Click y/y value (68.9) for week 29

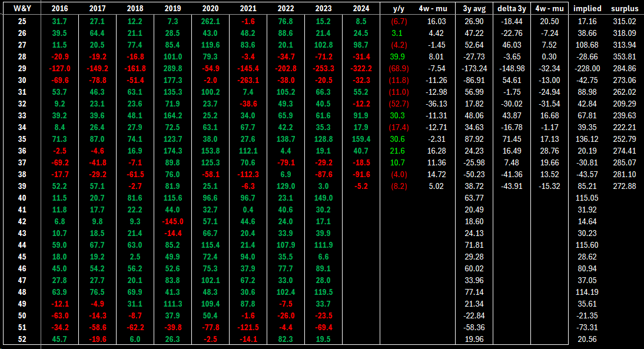(399, 69)
